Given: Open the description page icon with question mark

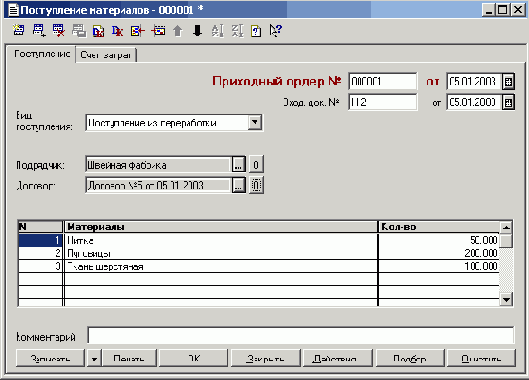Looking at the screenshot, I should pyautogui.click(x=256, y=31).
